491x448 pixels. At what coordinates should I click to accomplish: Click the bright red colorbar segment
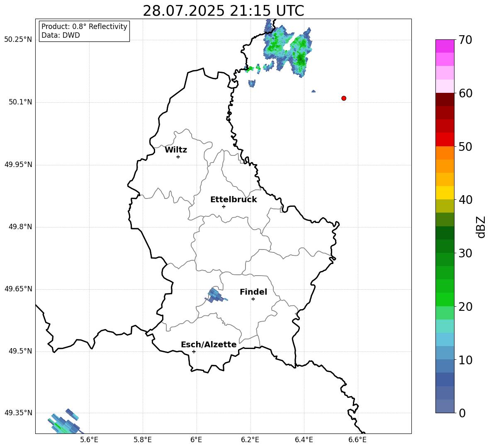tap(445, 140)
